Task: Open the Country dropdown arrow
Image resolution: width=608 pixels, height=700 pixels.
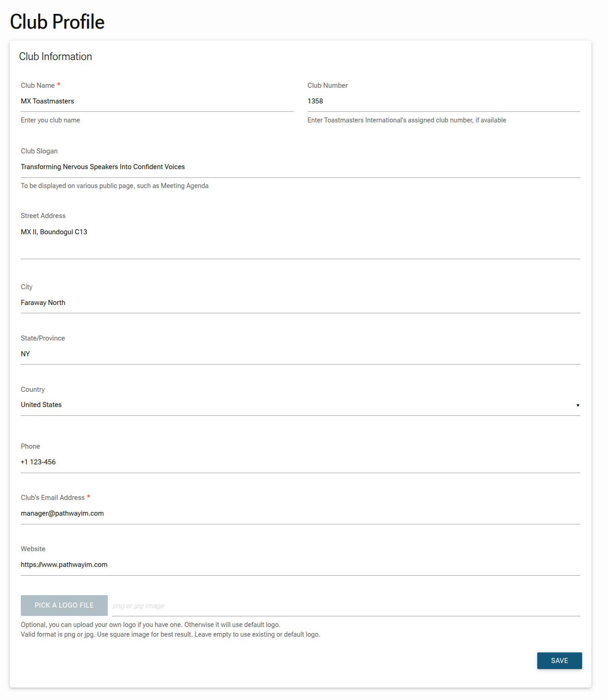Action: 577,405
